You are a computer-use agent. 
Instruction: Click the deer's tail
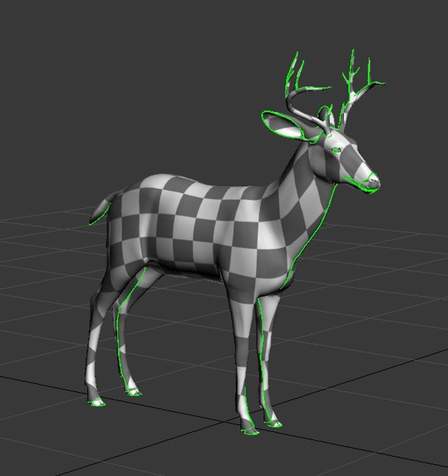[102, 209]
